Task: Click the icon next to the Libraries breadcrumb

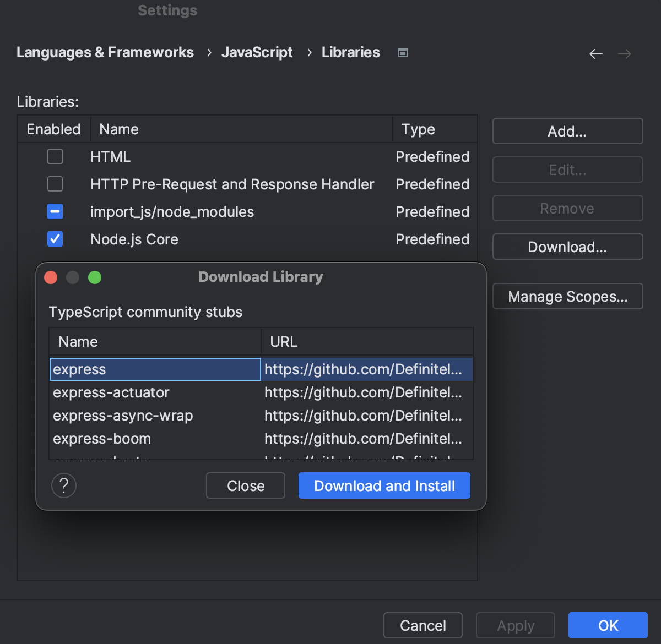Action: coord(402,52)
